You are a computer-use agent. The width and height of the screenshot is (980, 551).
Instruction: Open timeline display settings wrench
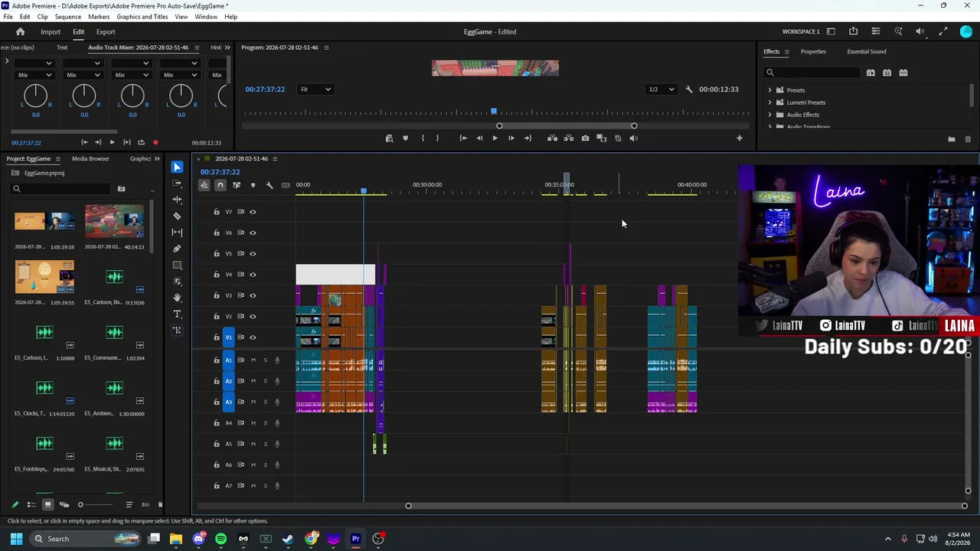click(x=269, y=184)
